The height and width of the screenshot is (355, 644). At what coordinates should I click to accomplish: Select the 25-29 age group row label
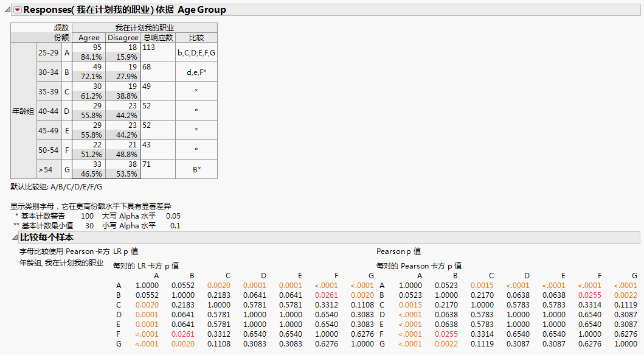pyautogui.click(x=49, y=52)
